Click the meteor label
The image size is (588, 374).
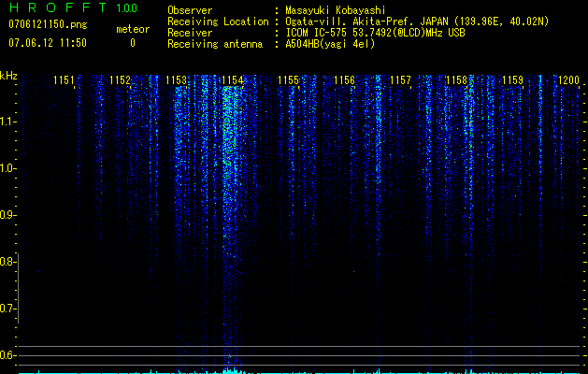(133, 29)
